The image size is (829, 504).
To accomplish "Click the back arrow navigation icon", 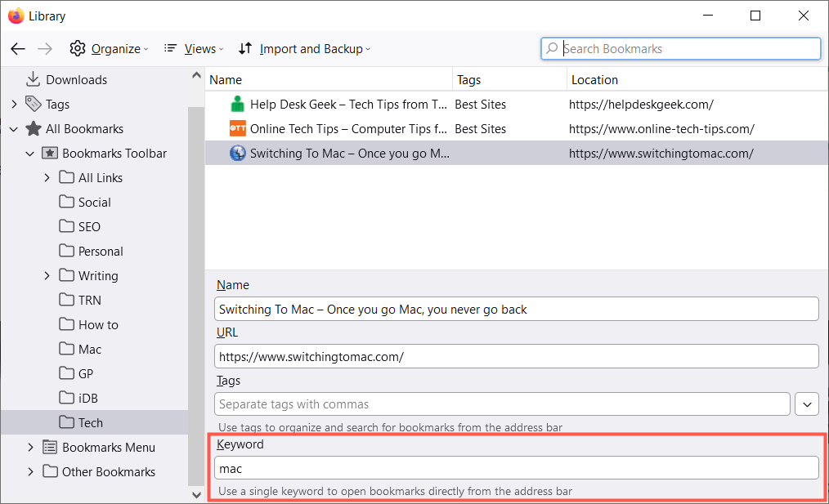I will click(x=18, y=49).
